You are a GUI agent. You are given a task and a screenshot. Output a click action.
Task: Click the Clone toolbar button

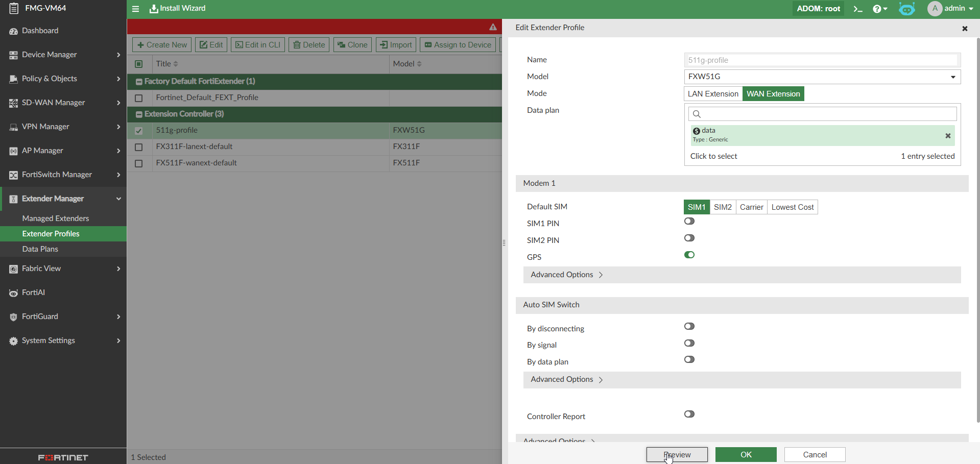click(353, 45)
